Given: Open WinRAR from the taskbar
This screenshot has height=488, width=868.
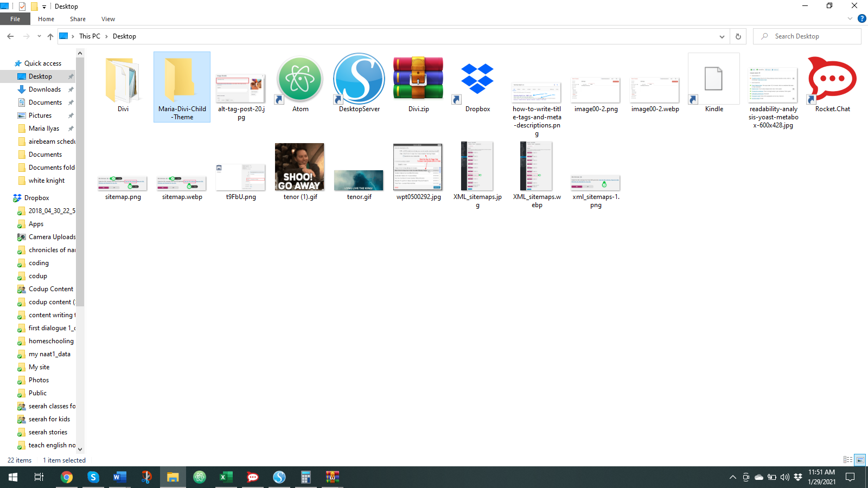Looking at the screenshot, I should click(332, 477).
